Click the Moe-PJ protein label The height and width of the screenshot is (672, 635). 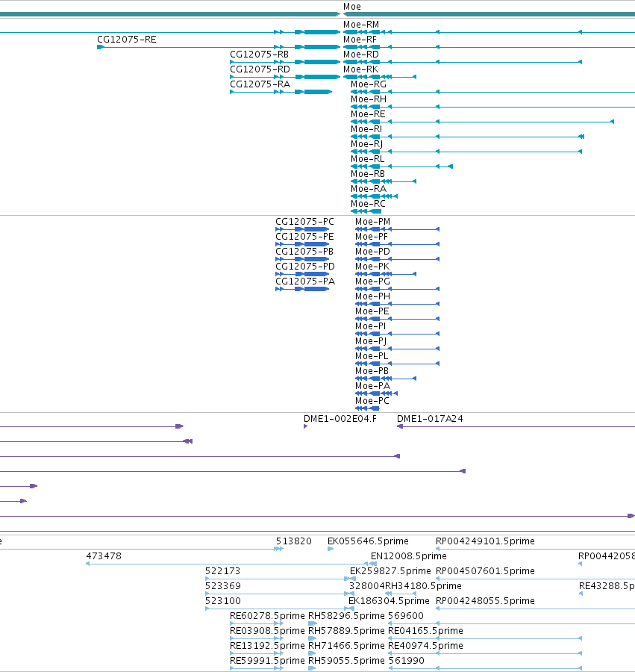(371, 341)
